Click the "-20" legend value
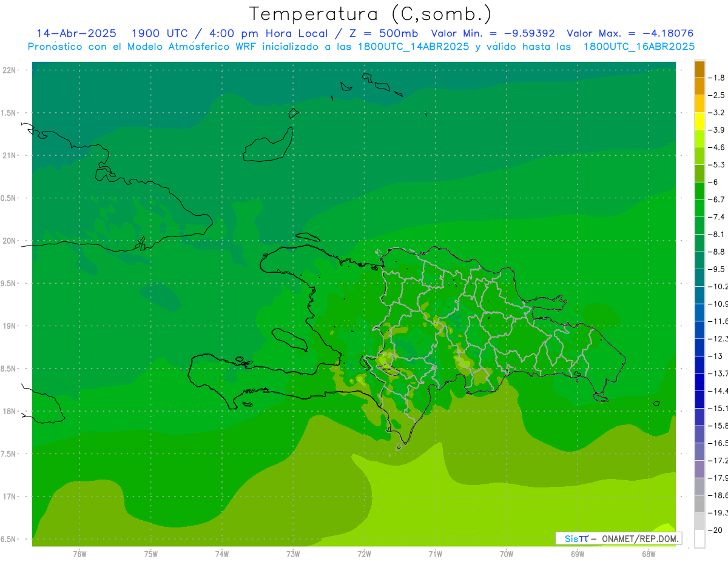This screenshot has height=562, width=728. 715,530
